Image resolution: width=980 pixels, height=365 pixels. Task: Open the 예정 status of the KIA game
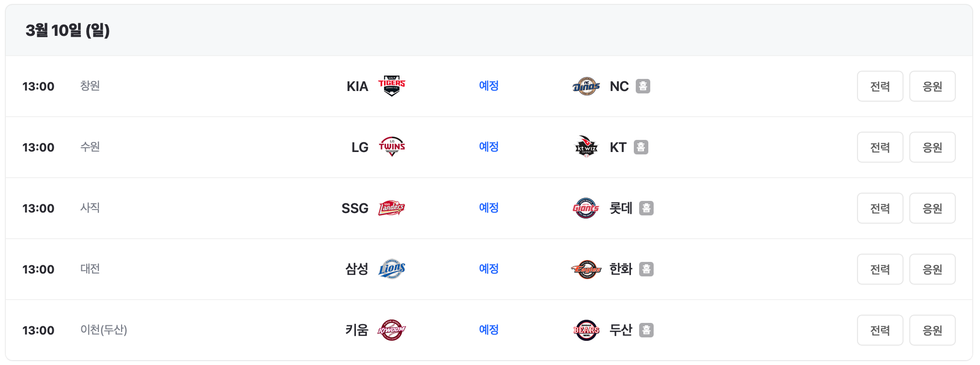(x=488, y=86)
